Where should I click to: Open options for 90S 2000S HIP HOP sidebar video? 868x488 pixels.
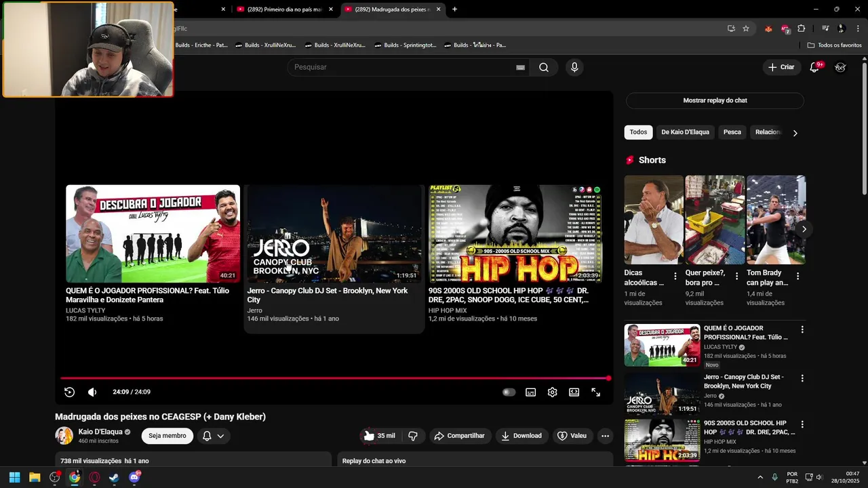tap(802, 424)
